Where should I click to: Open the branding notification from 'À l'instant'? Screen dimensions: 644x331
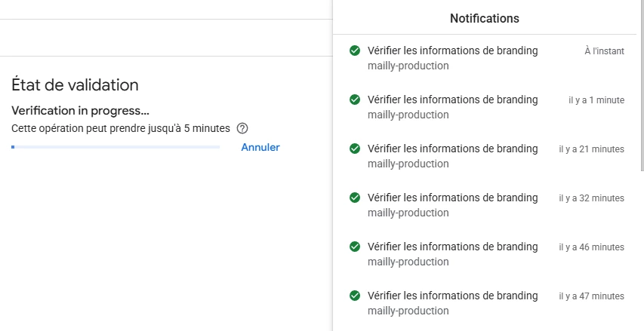452,51
